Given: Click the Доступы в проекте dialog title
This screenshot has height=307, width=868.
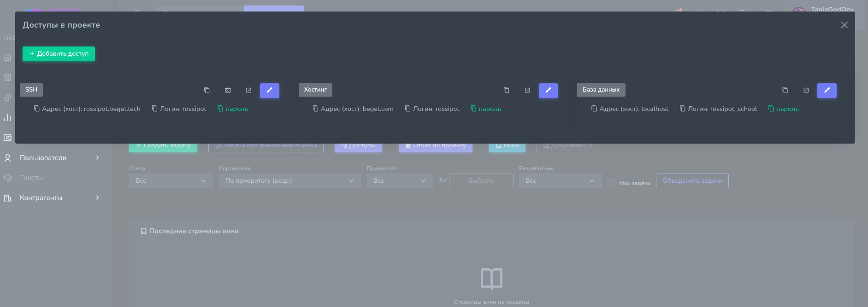Looking at the screenshot, I should 61,25.
